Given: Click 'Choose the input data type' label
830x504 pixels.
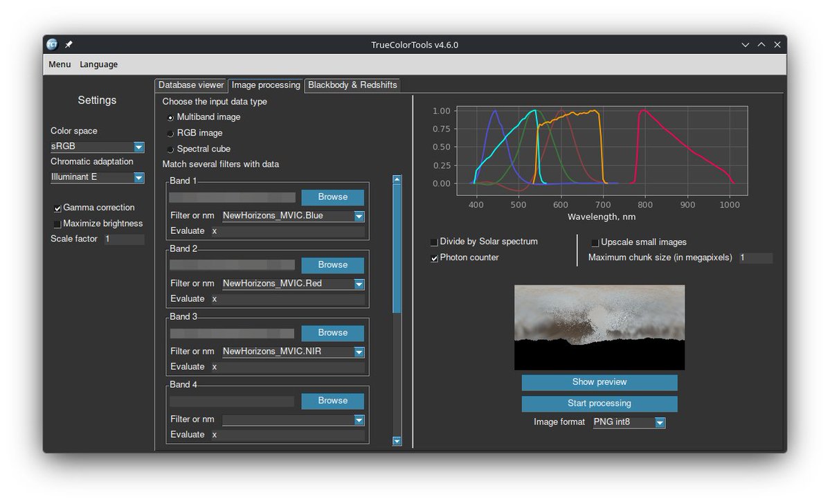Looking at the screenshot, I should (215, 101).
